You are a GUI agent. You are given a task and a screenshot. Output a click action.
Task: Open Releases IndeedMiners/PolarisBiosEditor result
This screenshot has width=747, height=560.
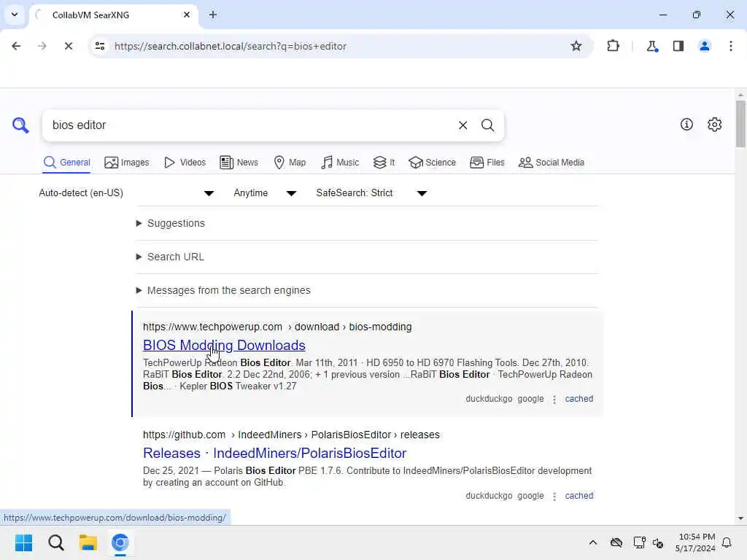274,453
